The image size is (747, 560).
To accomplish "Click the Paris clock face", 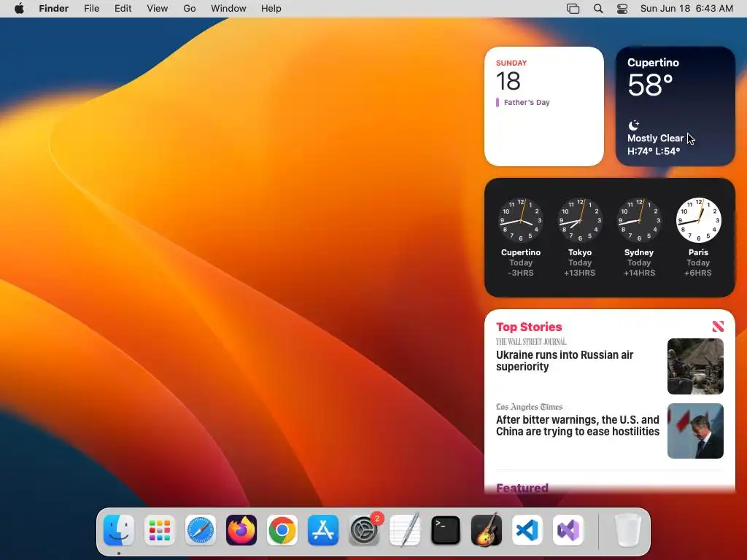I will click(698, 220).
